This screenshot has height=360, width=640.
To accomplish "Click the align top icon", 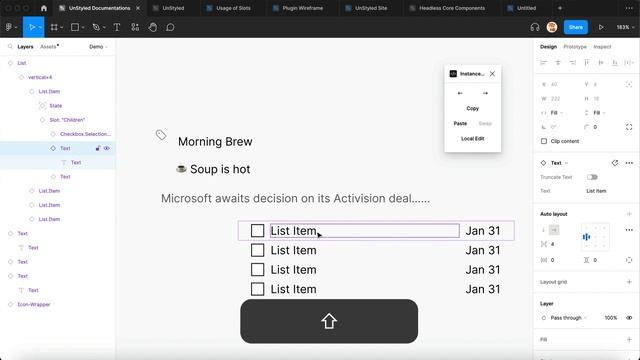I will [x=587, y=62].
